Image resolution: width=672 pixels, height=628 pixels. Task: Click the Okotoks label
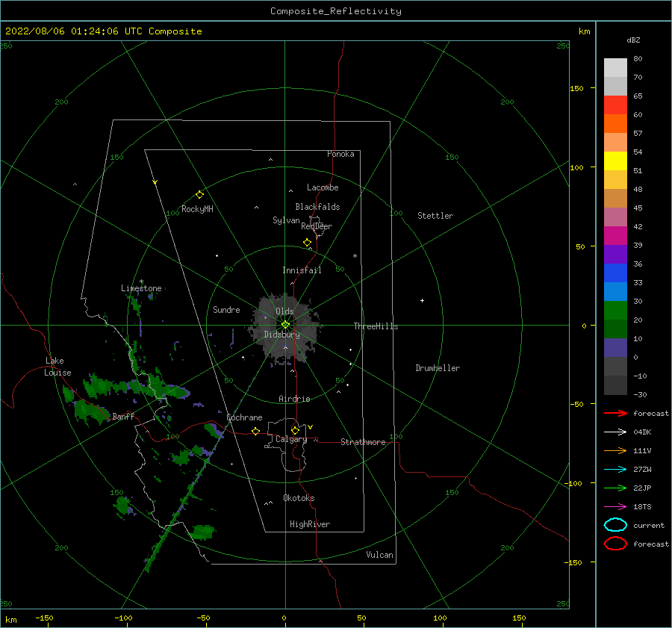click(x=299, y=498)
